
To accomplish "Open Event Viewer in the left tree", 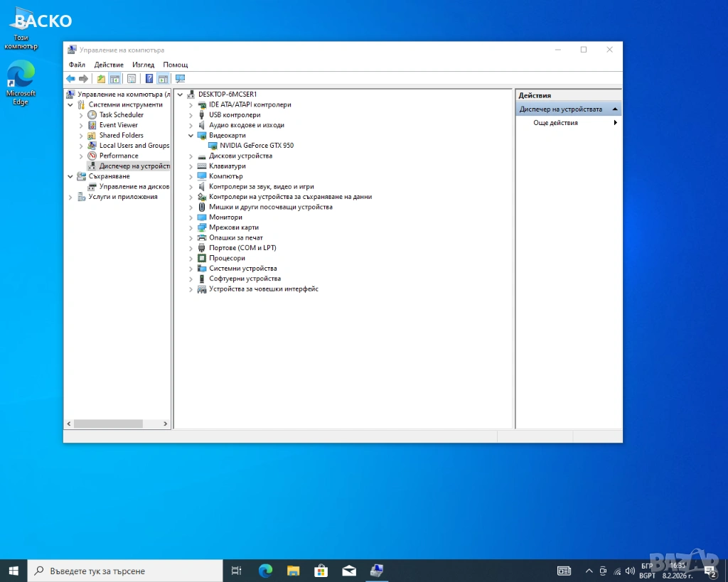I will point(118,125).
